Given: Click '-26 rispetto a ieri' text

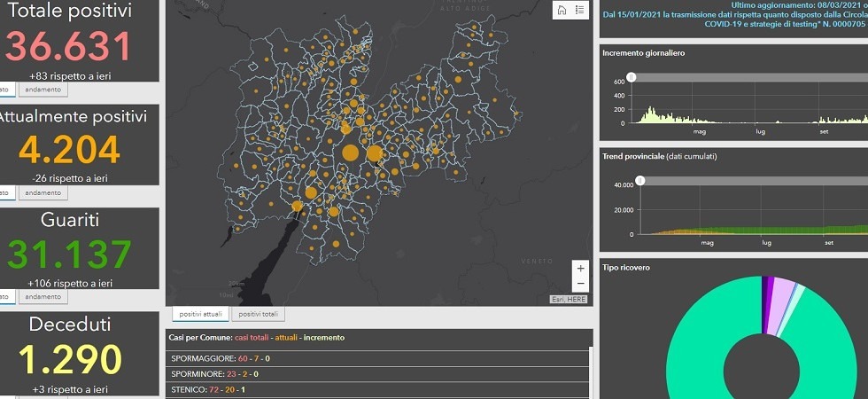Looking at the screenshot, I should point(70,178).
